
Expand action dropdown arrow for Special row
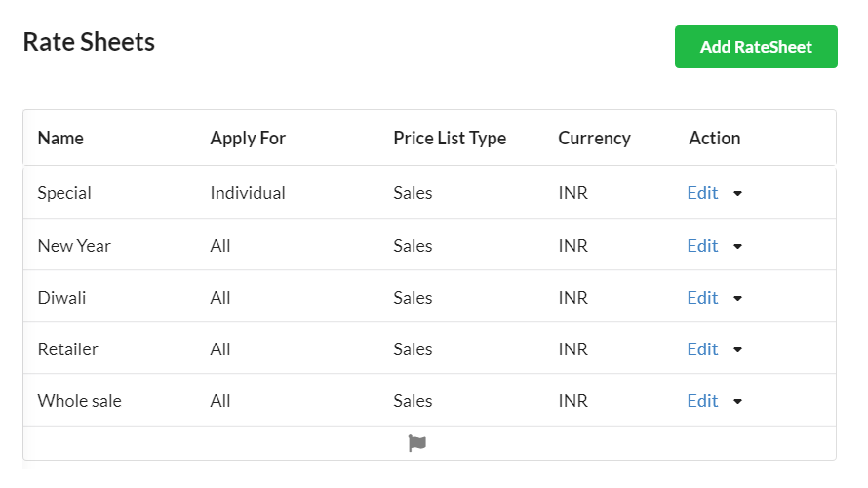[x=737, y=194]
